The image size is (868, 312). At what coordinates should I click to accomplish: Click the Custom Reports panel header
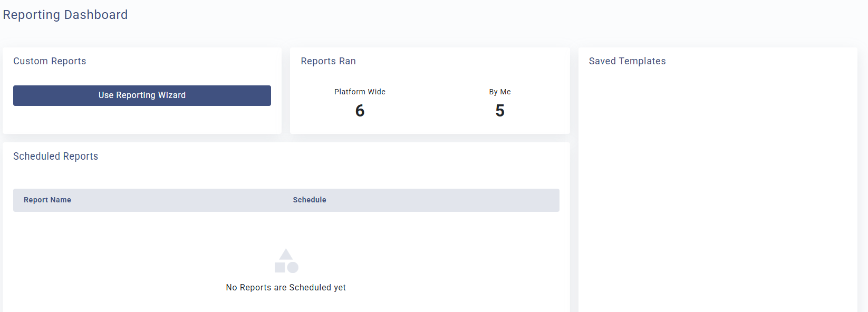(x=50, y=61)
